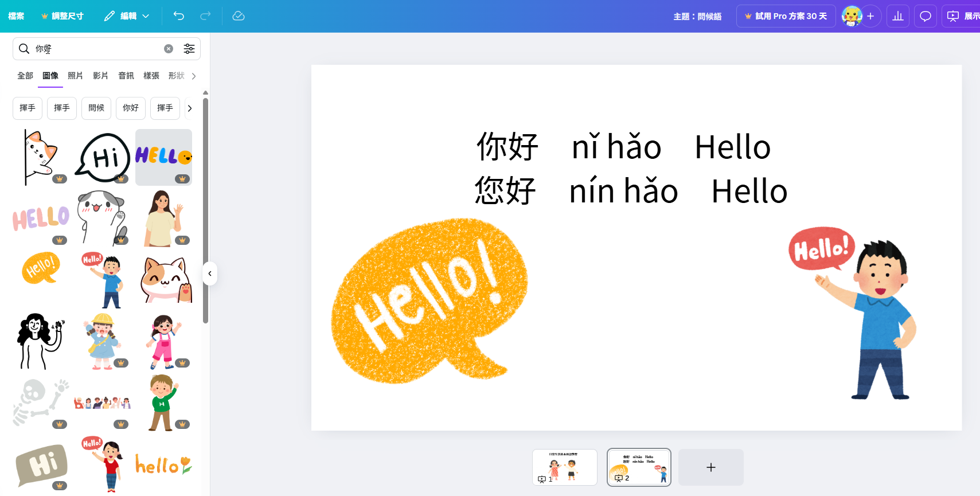Screen dimensions: 980x496
Task: Show more suggestion chips with the right arrow
Action: 190,108
